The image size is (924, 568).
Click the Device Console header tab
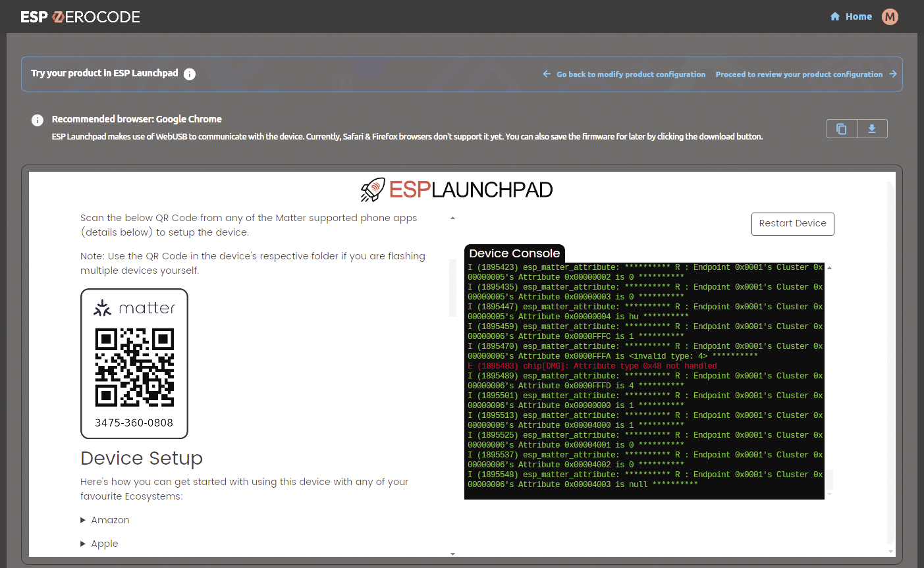[x=514, y=253]
